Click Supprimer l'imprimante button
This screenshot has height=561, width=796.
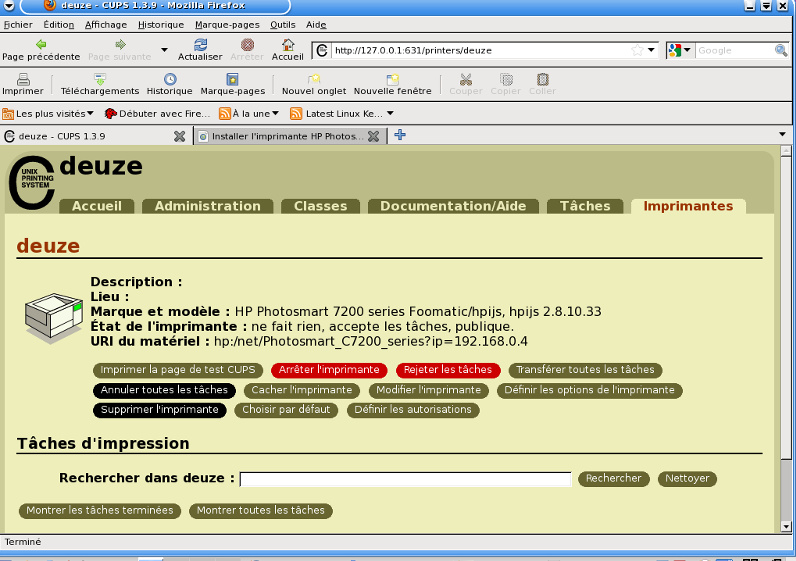[x=159, y=410]
